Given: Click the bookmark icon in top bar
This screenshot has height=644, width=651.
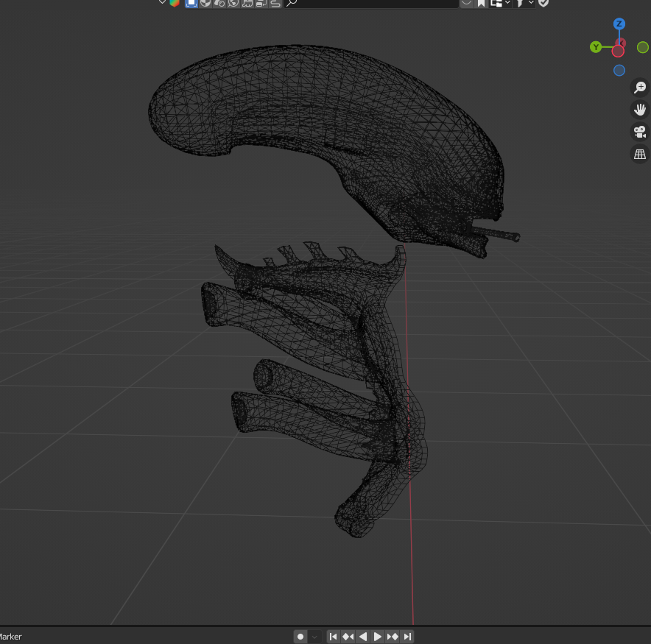Looking at the screenshot, I should (x=481, y=4).
